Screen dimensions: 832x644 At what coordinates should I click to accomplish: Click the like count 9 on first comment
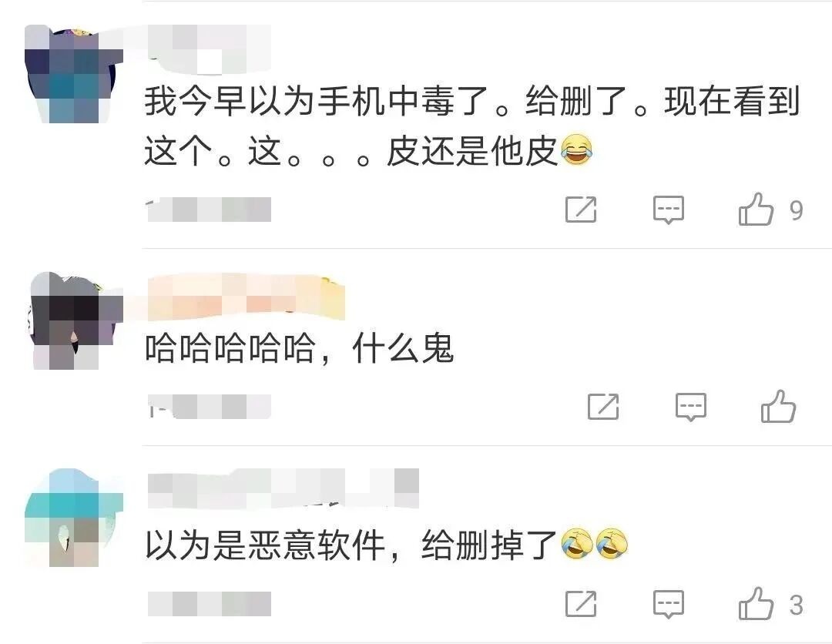point(796,210)
